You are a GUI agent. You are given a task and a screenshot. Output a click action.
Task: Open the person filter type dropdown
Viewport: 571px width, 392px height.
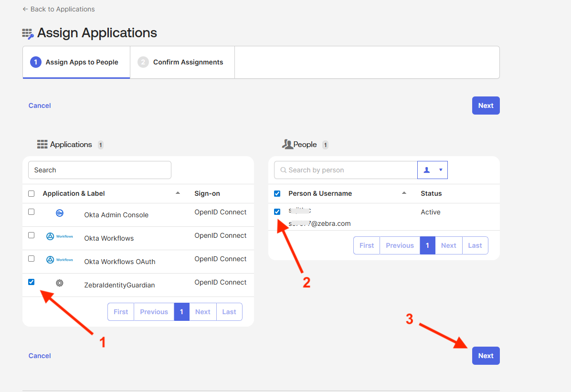[x=433, y=170]
